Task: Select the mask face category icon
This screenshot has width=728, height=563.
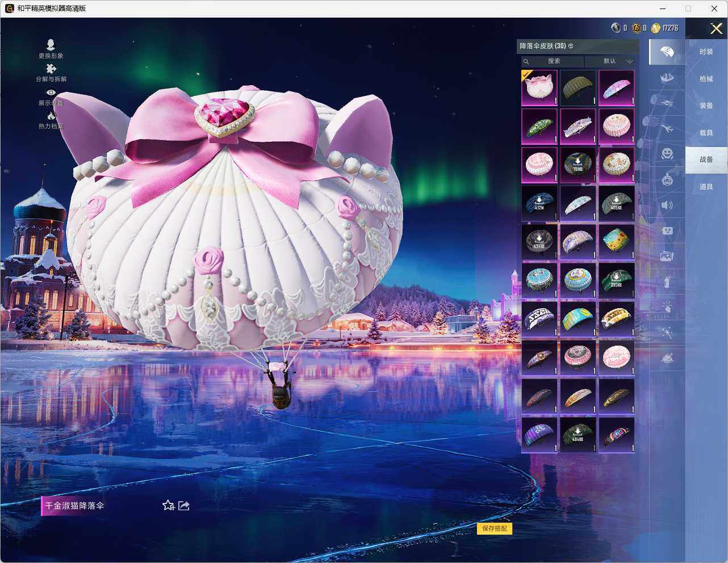Action: click(x=667, y=231)
